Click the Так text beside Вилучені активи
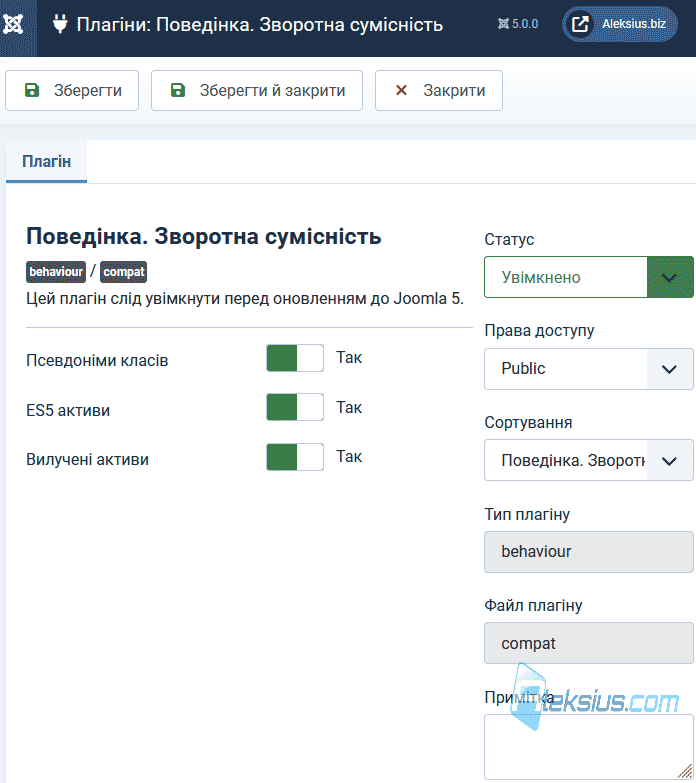Screen dimensions: 696x783 click(348, 456)
